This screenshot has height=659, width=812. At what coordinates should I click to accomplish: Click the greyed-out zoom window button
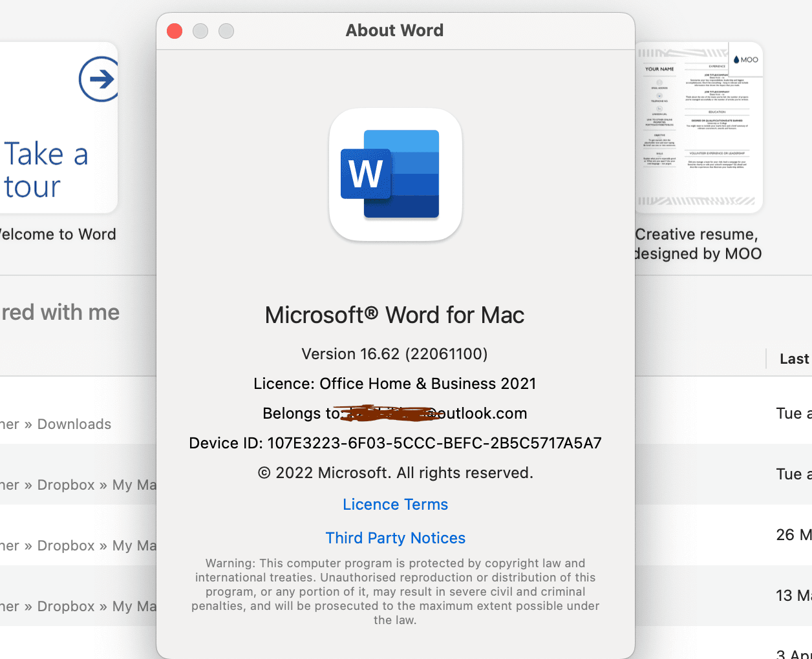(226, 31)
